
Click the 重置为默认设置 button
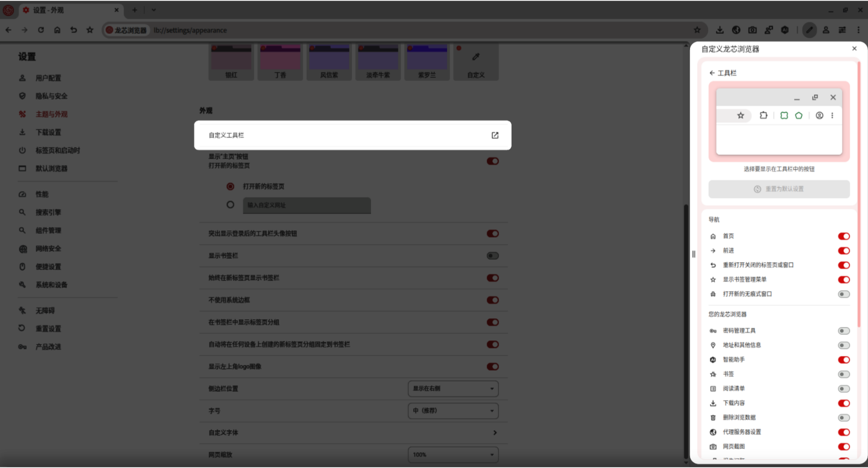[779, 189]
